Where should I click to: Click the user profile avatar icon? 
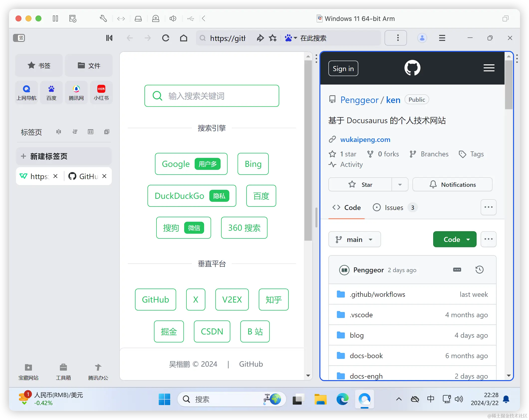point(422,38)
